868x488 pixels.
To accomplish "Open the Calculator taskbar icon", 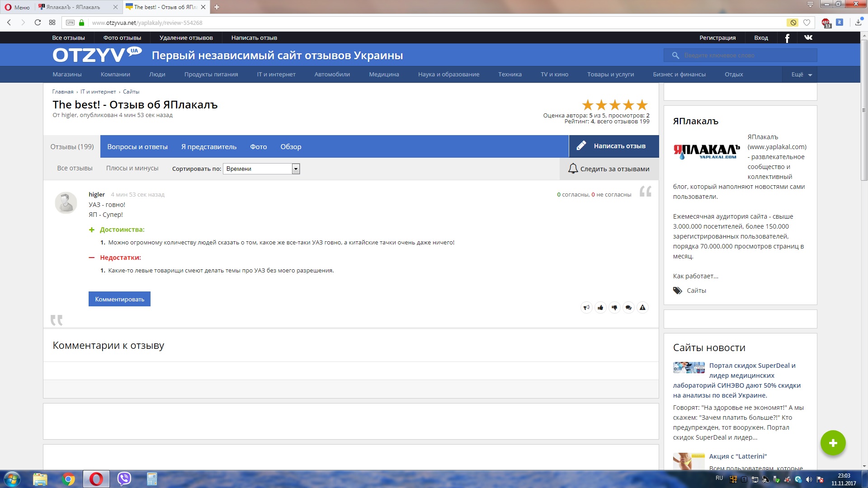I will click(152, 479).
